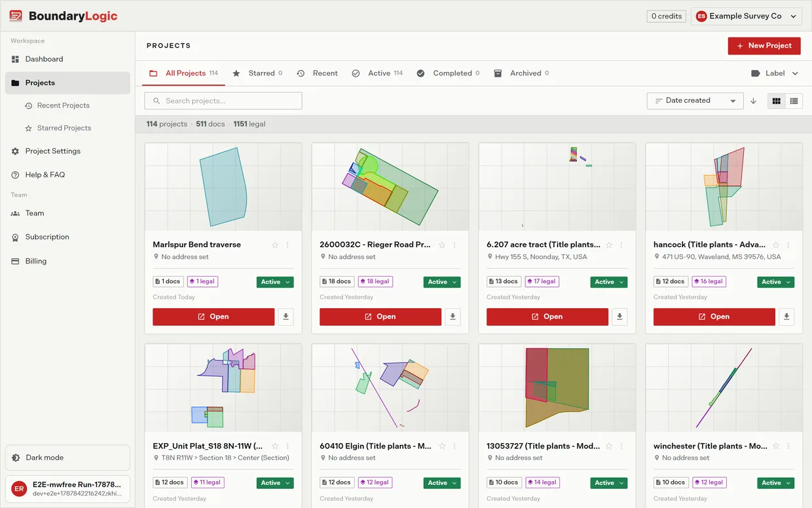Click 12 docs badge on hancock card

pos(671,282)
